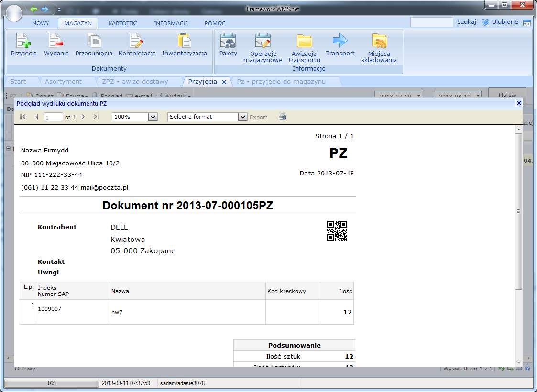
Task: Click the QR code on document
Action: tap(337, 231)
